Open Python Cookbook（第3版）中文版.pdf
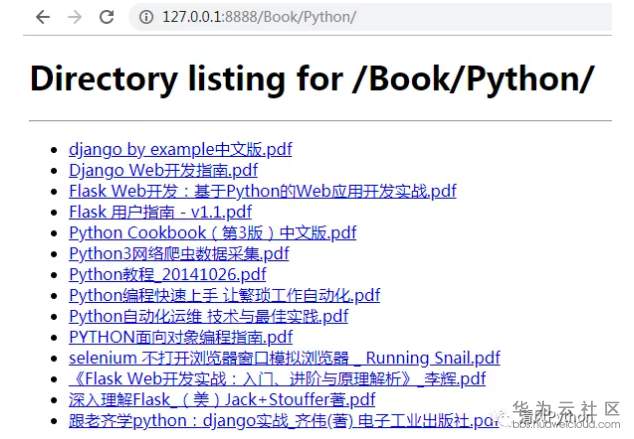Screen dimensions: 634x439 pyautogui.click(x=213, y=233)
